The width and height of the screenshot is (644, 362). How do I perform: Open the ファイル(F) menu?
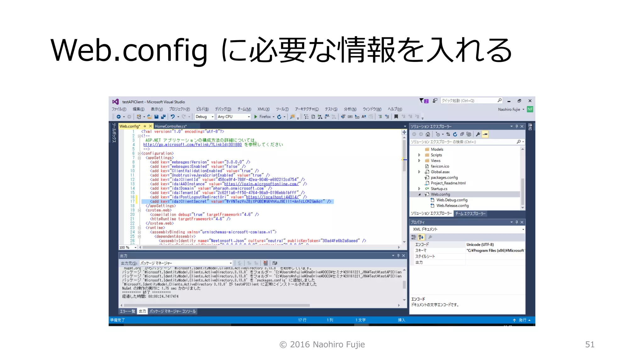click(x=119, y=109)
